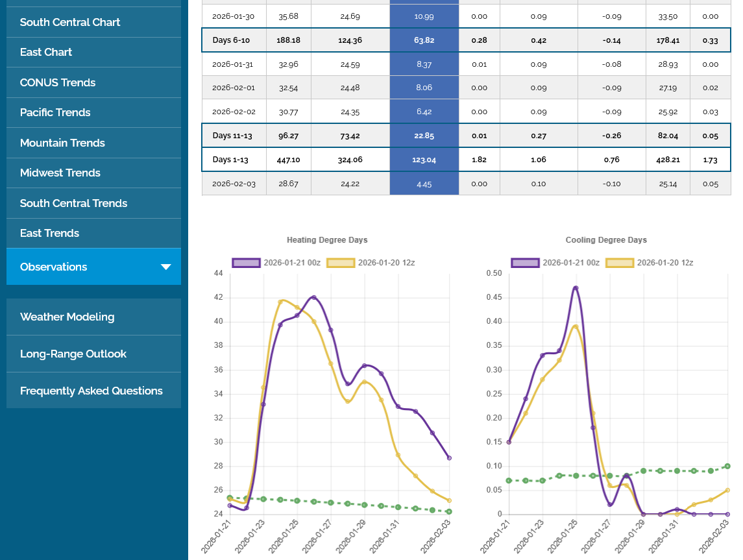Image resolution: width=743 pixels, height=560 pixels.
Task: Navigate to Midwest Trends
Action: [x=60, y=173]
